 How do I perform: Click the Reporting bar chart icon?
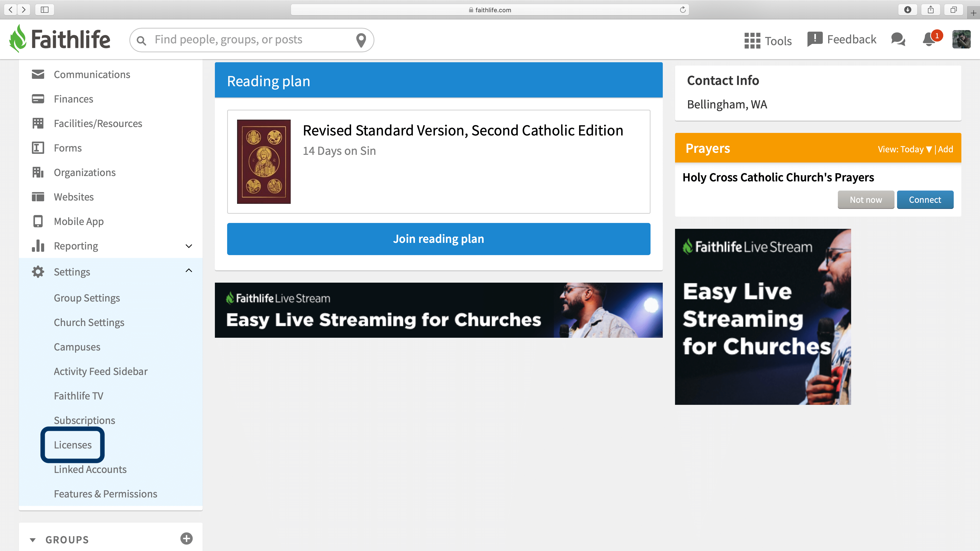click(38, 246)
